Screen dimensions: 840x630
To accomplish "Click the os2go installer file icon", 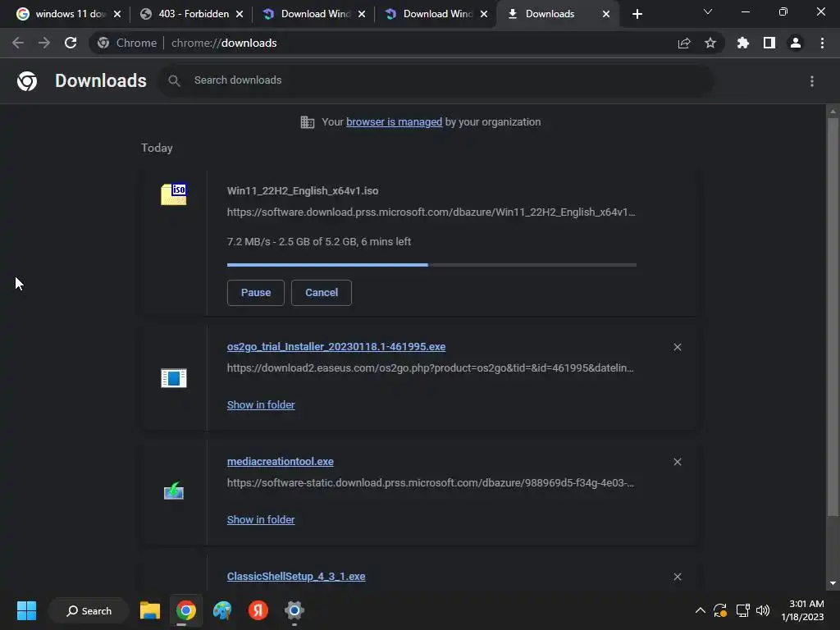I will tap(174, 378).
